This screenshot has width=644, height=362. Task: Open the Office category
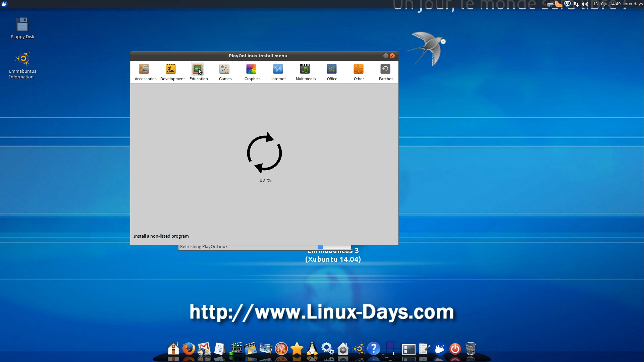332,72
